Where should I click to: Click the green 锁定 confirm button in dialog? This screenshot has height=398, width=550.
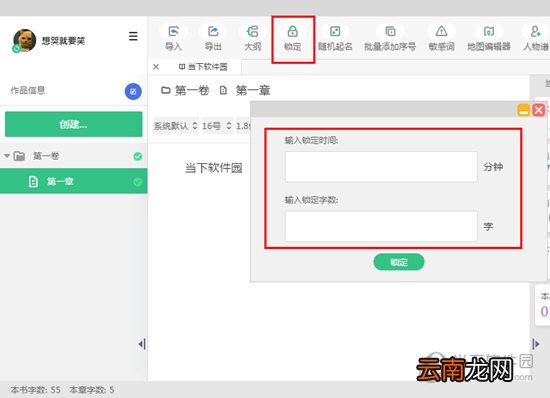tap(399, 262)
